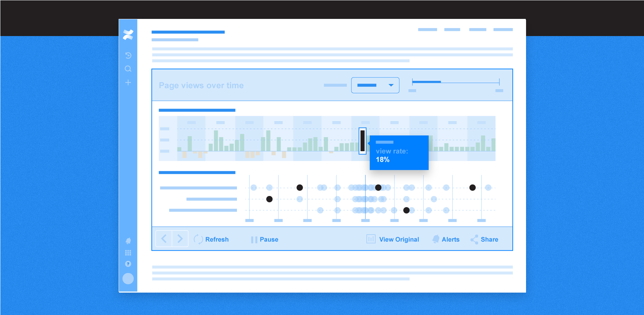The height and width of the screenshot is (315, 644).
Task: Select the black dot in the second dot row
Action: point(269,199)
